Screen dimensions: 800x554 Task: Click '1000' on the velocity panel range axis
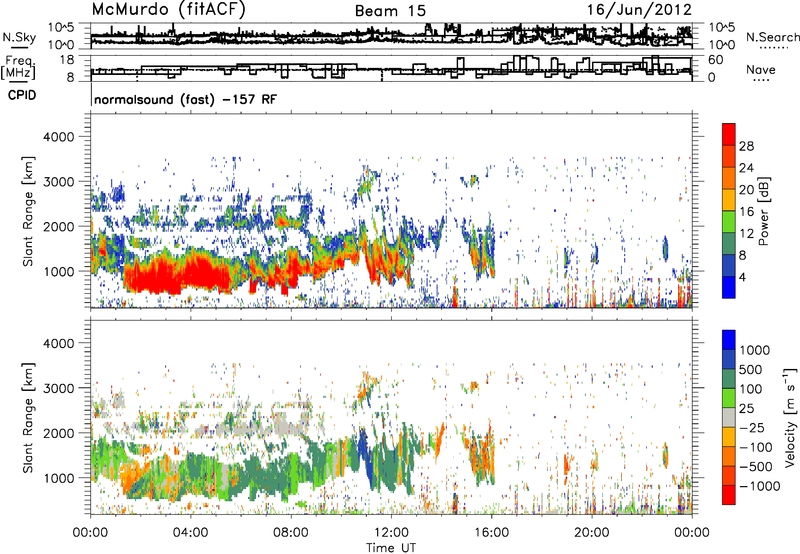(x=58, y=478)
